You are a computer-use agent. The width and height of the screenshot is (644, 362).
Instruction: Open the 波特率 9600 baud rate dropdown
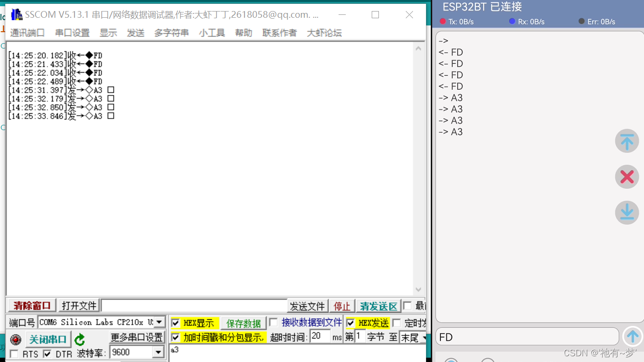click(x=159, y=352)
